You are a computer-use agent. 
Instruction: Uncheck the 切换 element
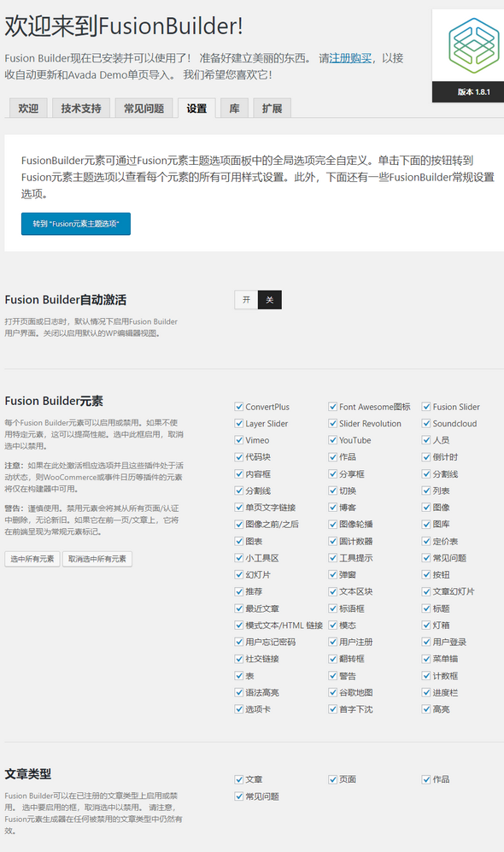(333, 491)
